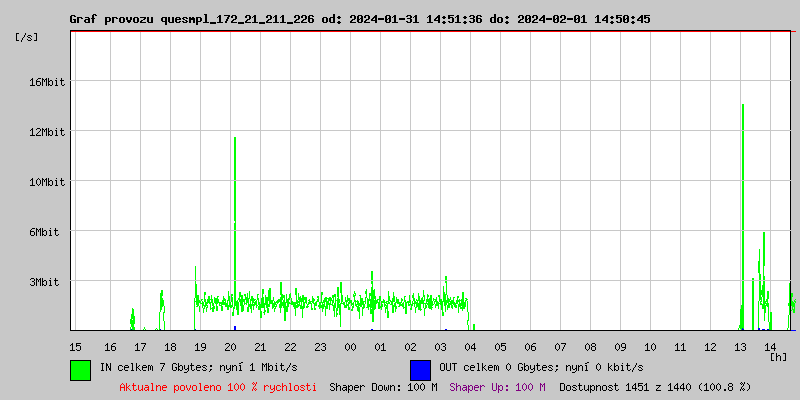Click hour 13 on the time axis
This screenshot has width=800, height=400.
click(x=740, y=346)
